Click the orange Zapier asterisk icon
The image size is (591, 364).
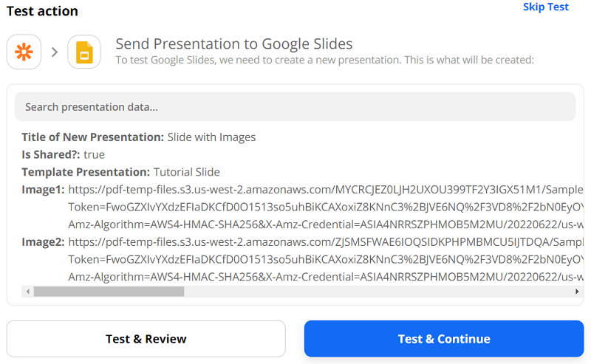pyautogui.click(x=24, y=52)
